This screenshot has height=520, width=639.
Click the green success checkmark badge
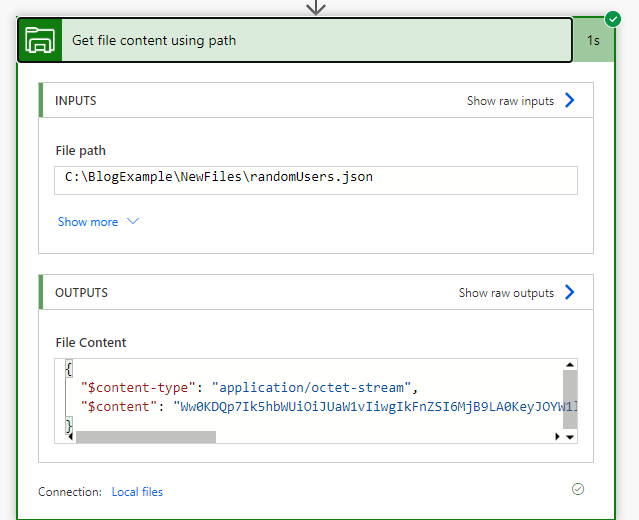click(613, 19)
